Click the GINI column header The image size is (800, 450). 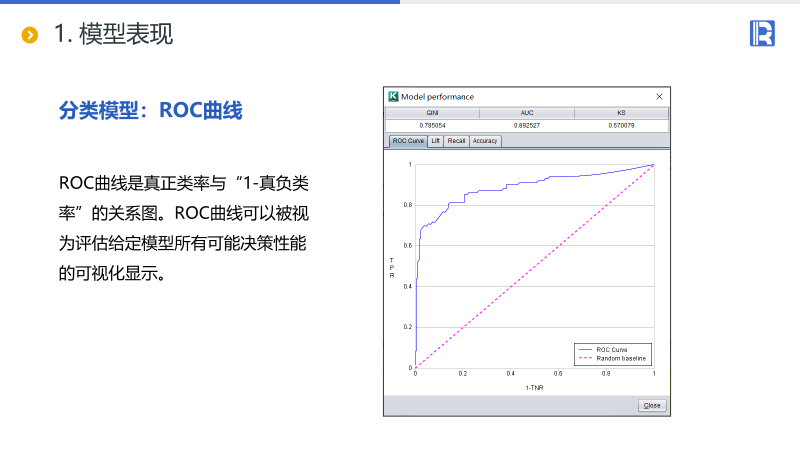[432, 113]
